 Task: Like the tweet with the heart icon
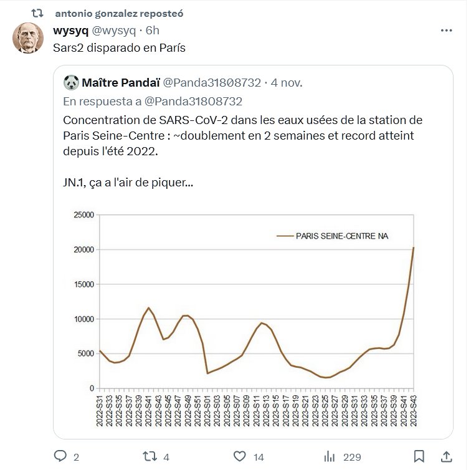click(x=239, y=456)
